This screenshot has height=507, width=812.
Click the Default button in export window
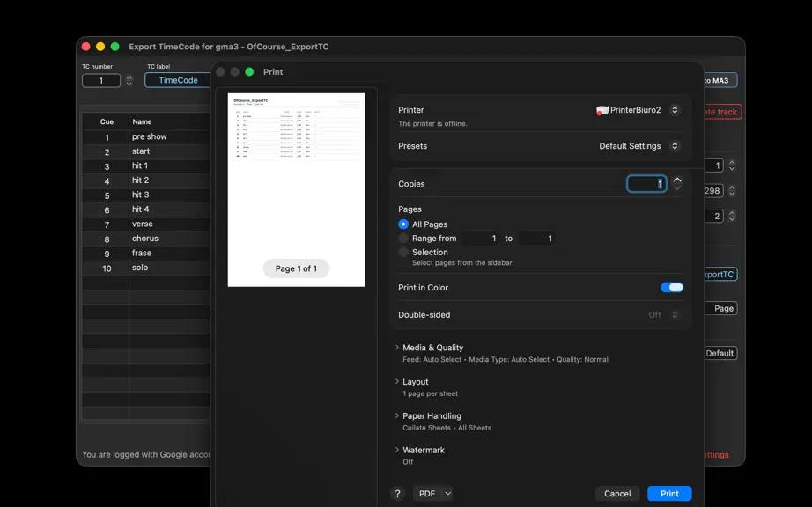click(721, 353)
